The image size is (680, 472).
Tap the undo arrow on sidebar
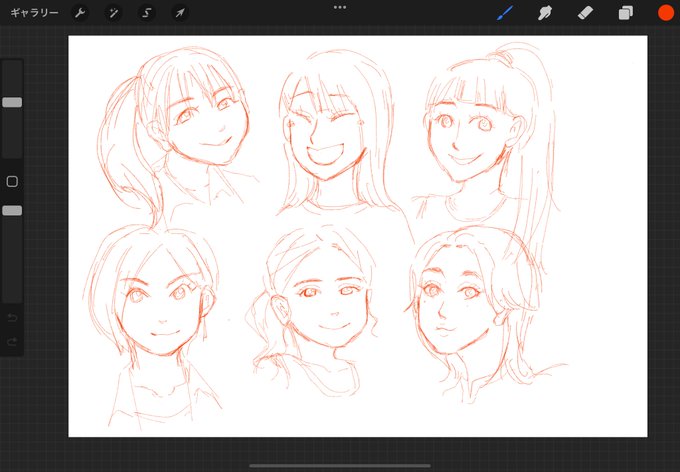[12, 318]
